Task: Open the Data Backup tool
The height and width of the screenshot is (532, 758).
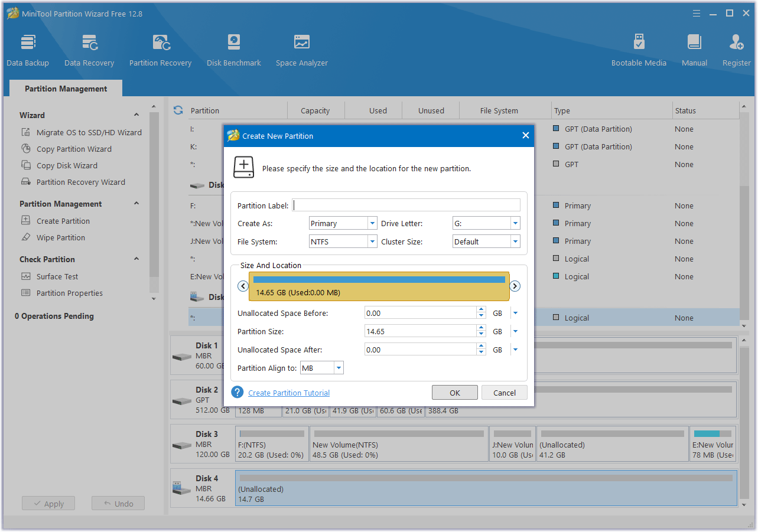Action: click(28, 50)
